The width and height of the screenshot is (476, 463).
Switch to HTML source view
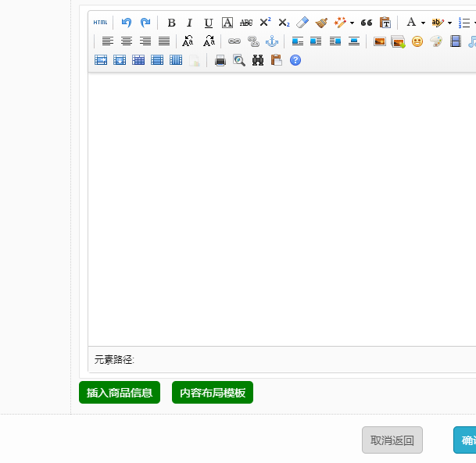click(x=101, y=23)
